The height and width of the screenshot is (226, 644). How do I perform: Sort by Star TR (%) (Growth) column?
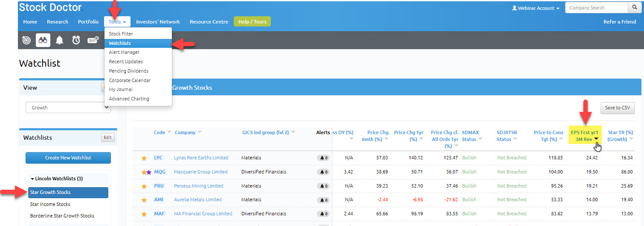(x=620, y=136)
